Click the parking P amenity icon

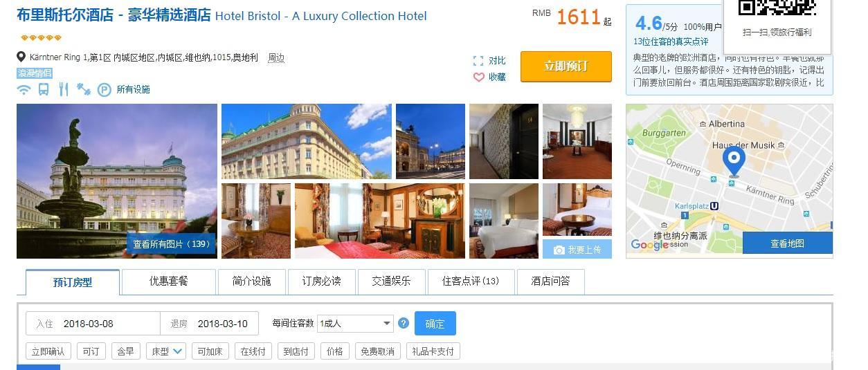pos(104,89)
